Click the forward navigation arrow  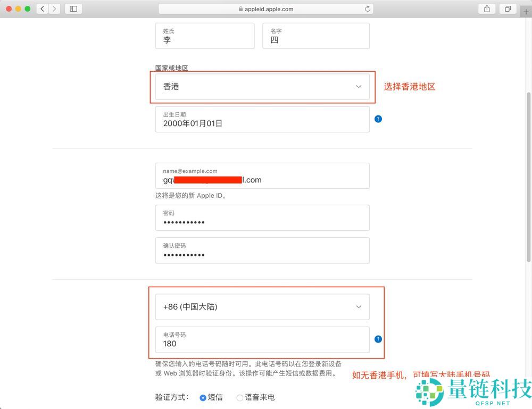click(55, 9)
